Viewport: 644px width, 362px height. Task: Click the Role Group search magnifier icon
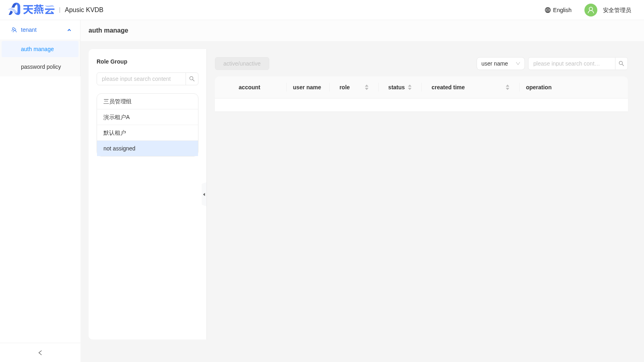192,79
